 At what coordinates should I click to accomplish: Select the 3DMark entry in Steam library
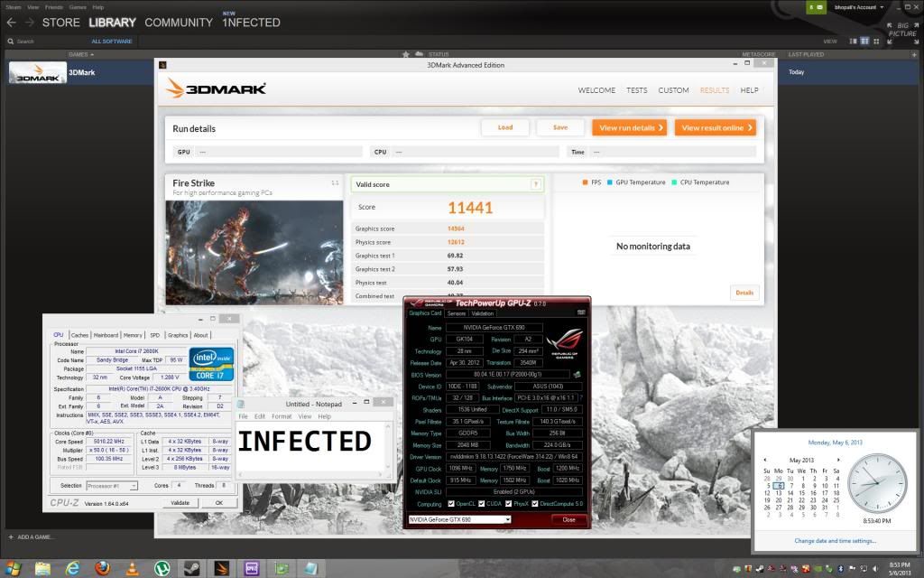click(79, 72)
